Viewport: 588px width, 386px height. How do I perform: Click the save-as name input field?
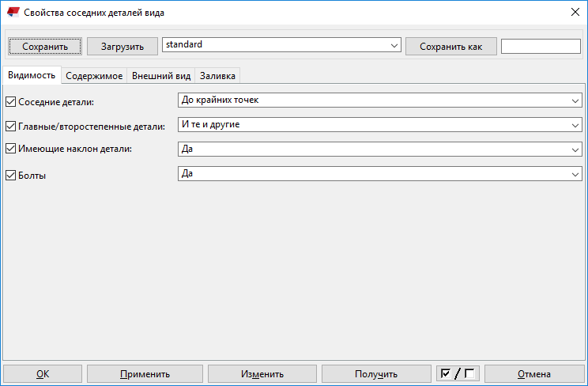(541, 47)
